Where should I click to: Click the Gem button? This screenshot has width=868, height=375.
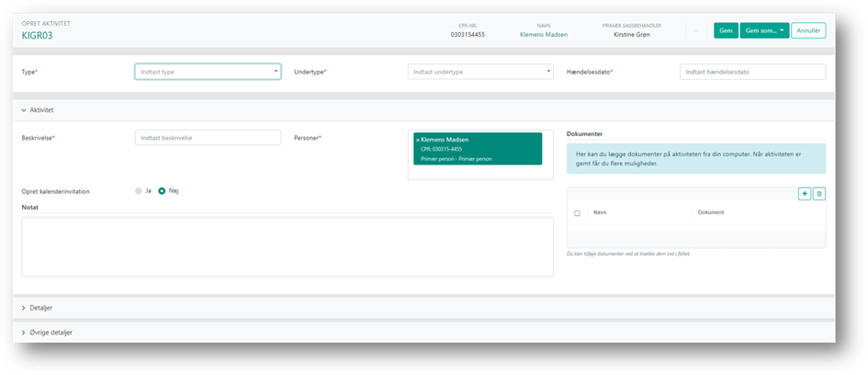pyautogui.click(x=726, y=30)
